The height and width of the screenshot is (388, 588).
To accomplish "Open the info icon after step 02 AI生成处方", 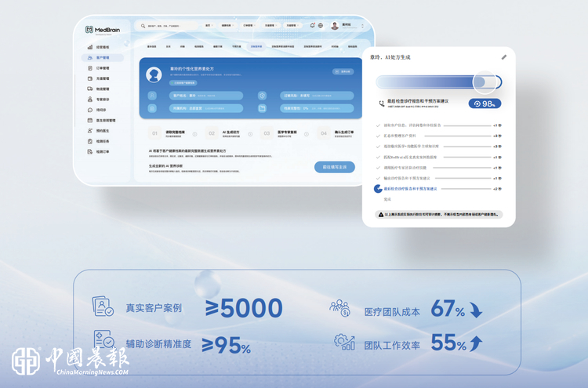I will tap(250, 134).
